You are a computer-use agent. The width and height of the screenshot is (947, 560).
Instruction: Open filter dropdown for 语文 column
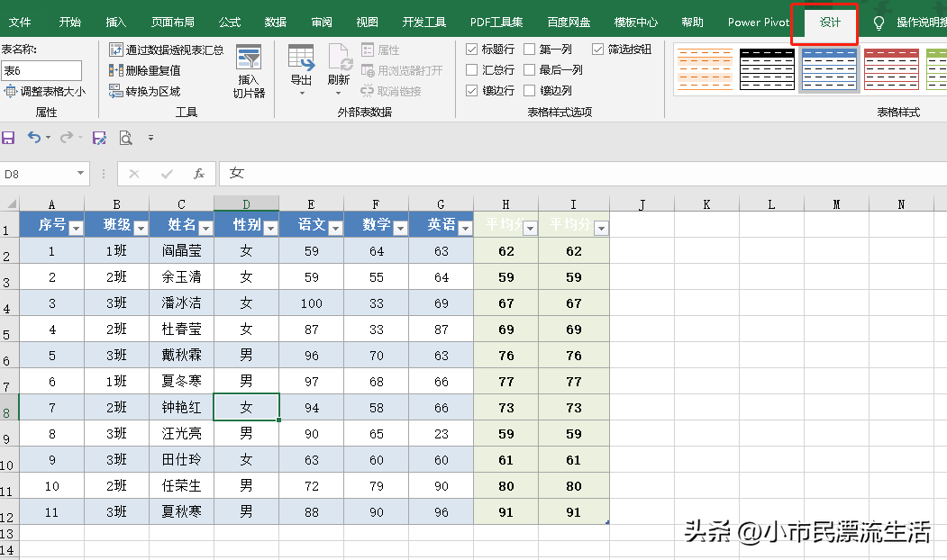pyautogui.click(x=336, y=228)
